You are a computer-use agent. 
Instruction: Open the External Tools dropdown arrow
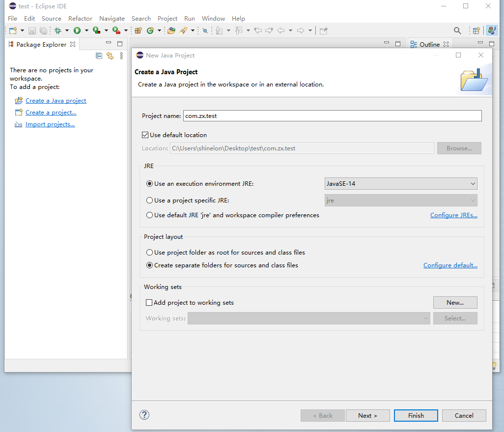tap(126, 30)
